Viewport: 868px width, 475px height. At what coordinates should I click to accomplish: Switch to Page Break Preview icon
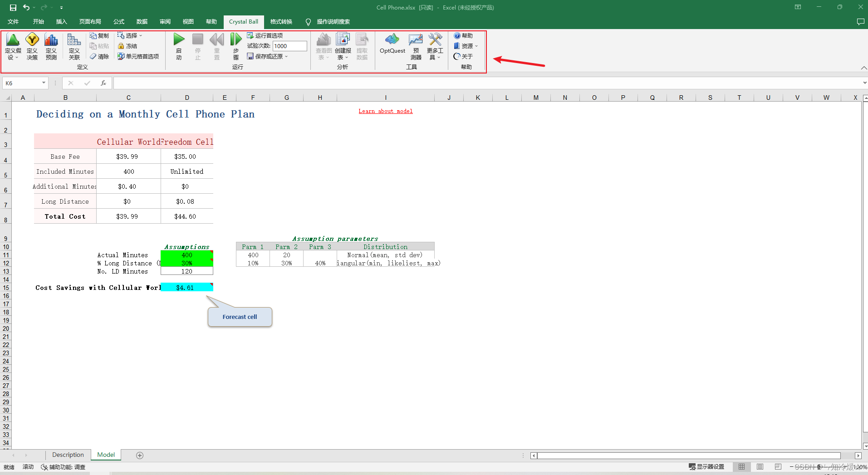[x=778, y=467]
